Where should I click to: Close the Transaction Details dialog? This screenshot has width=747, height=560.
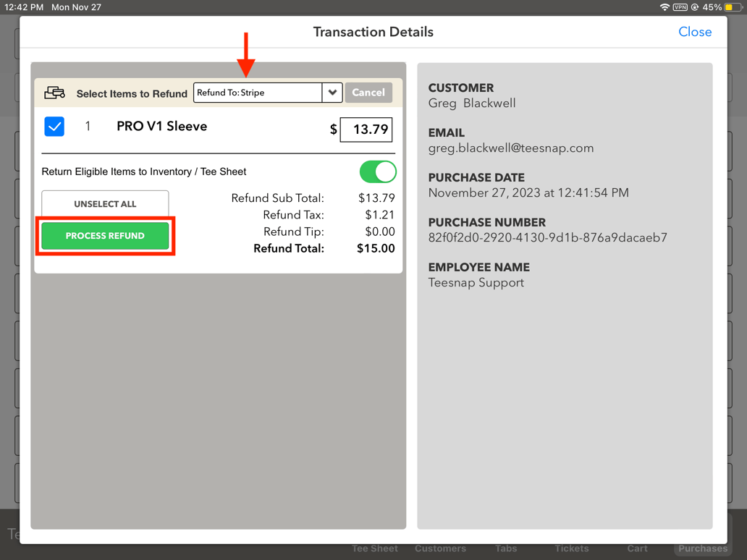point(694,32)
